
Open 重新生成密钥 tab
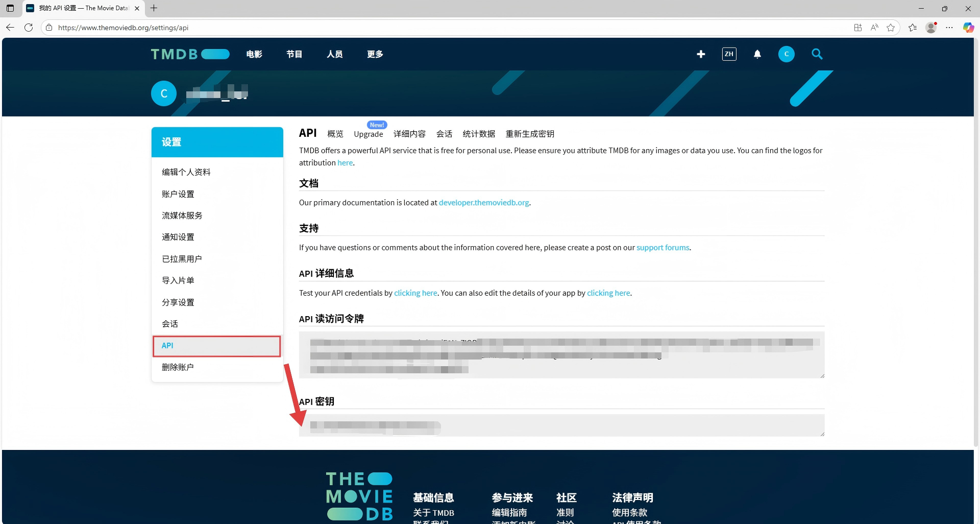[x=530, y=134]
